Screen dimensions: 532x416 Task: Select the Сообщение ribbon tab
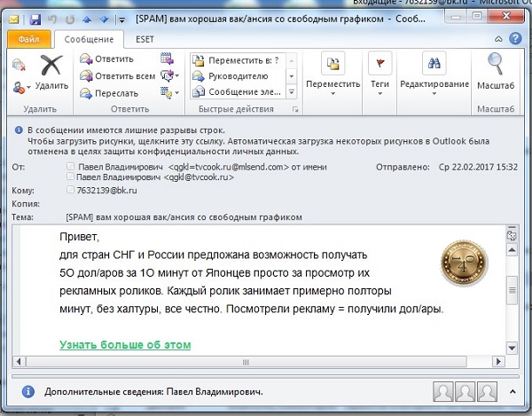(89, 39)
